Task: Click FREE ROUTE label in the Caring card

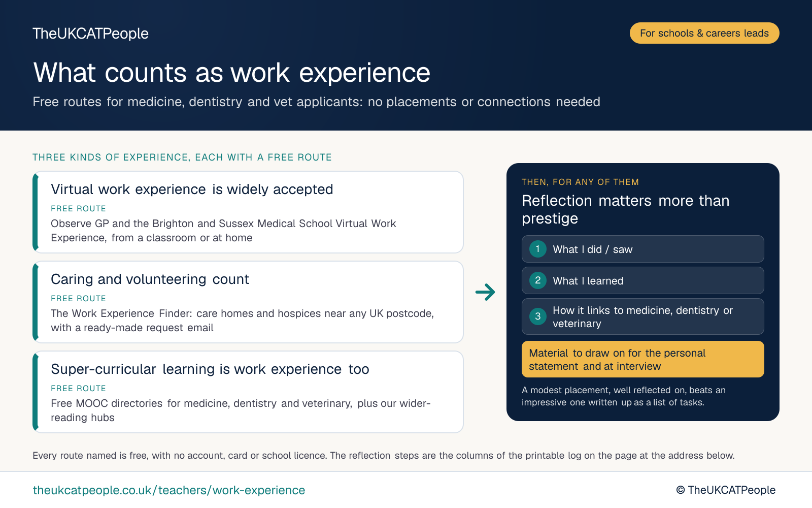Action: pyautogui.click(x=79, y=299)
